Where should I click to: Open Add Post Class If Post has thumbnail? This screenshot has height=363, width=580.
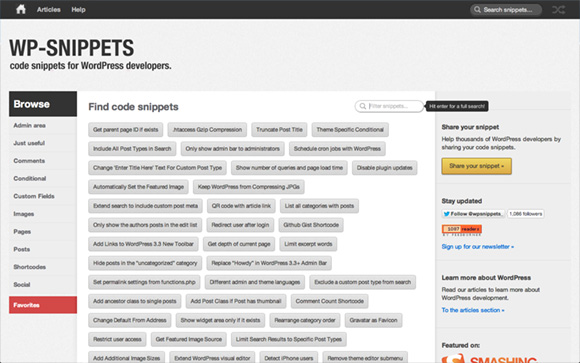coord(236,301)
